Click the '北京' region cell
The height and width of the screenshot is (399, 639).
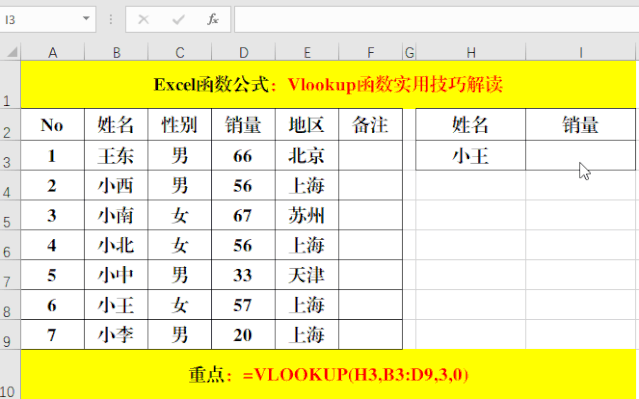[x=307, y=155]
